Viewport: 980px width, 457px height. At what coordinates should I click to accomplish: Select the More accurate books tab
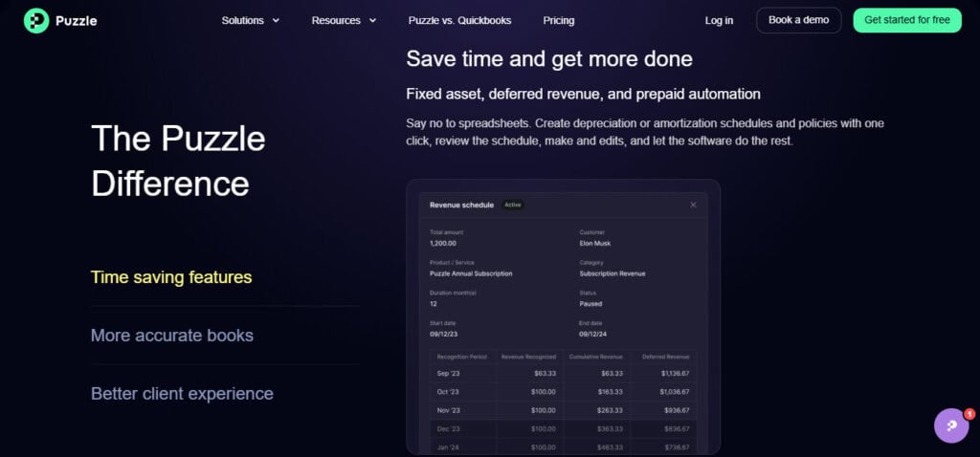(x=172, y=336)
